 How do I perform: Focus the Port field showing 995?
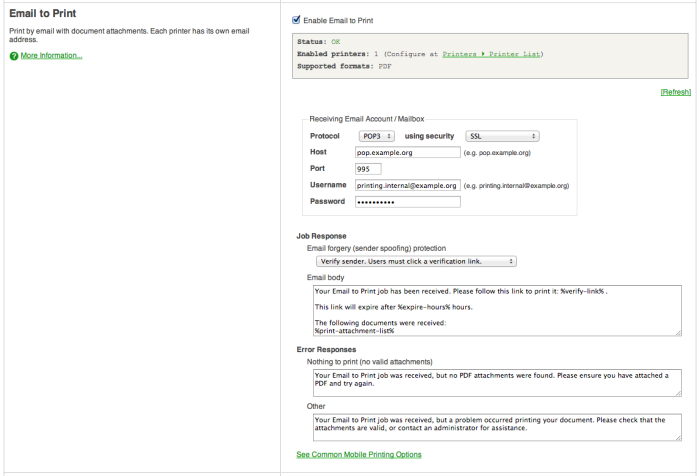pos(368,169)
